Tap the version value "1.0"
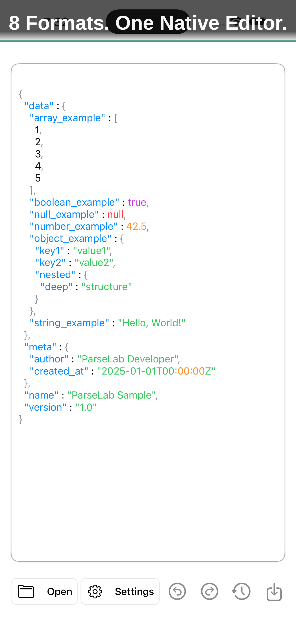 tap(86, 407)
